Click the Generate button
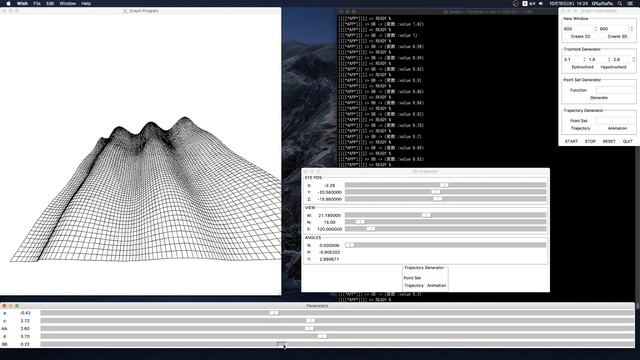 point(599,98)
